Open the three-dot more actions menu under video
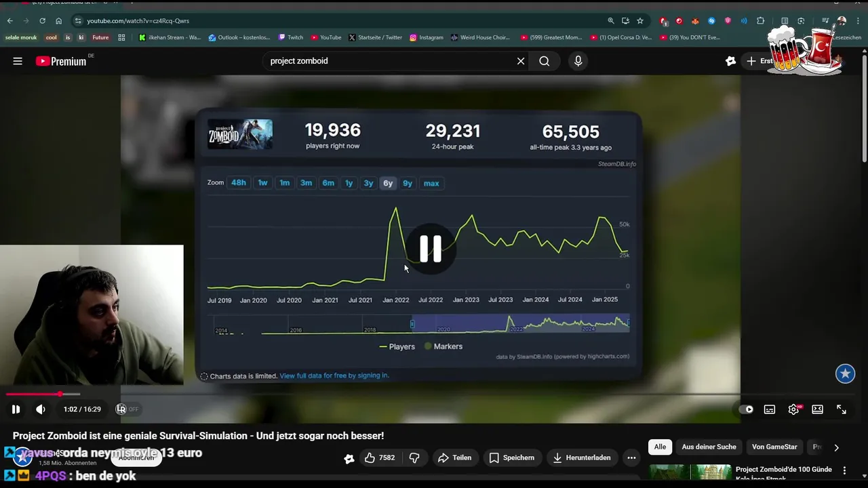 [631, 457]
